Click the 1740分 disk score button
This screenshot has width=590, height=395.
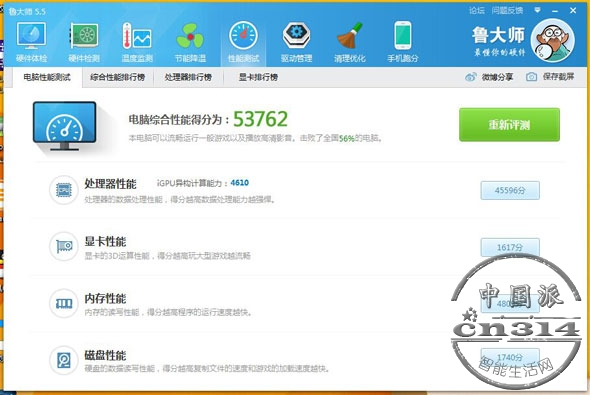point(510,357)
